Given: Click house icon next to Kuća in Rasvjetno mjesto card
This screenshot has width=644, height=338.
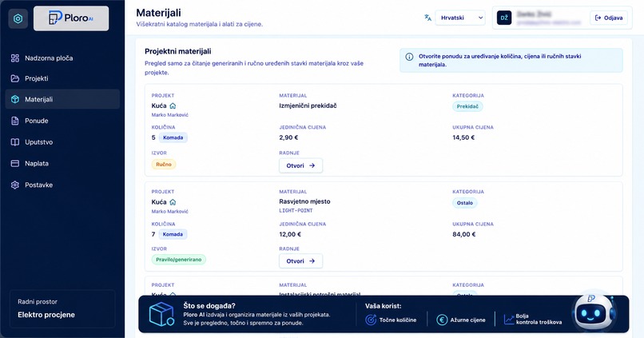Looking at the screenshot, I should coord(173,202).
